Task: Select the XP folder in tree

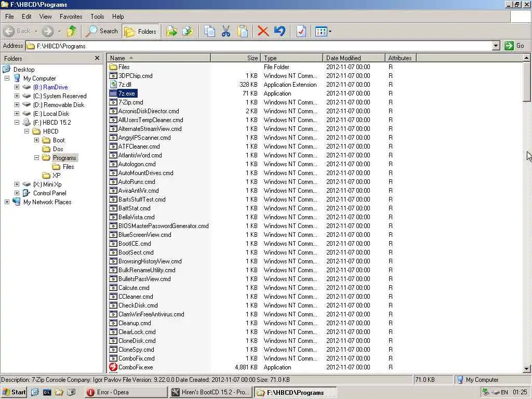Action: point(56,176)
